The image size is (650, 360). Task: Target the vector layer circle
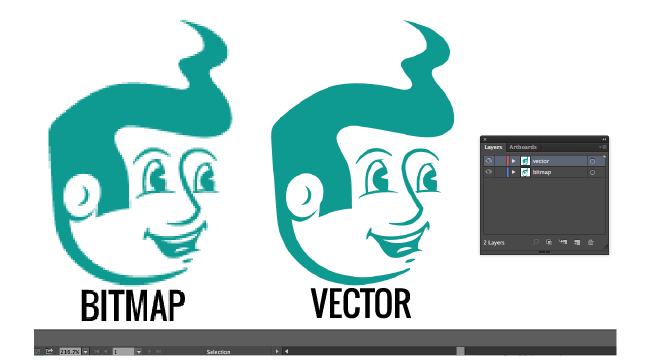click(x=592, y=161)
